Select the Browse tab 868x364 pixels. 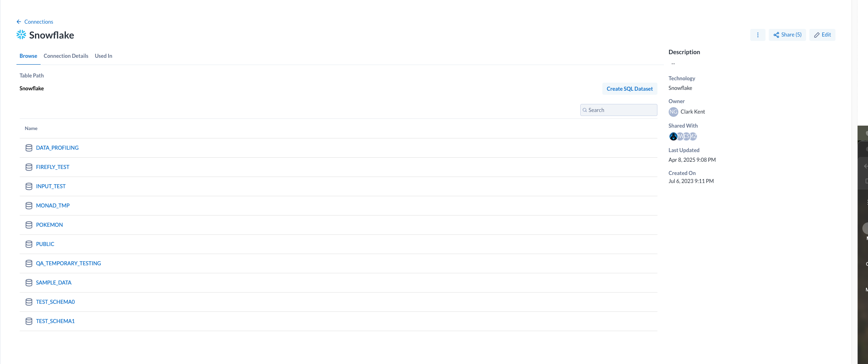pos(28,56)
